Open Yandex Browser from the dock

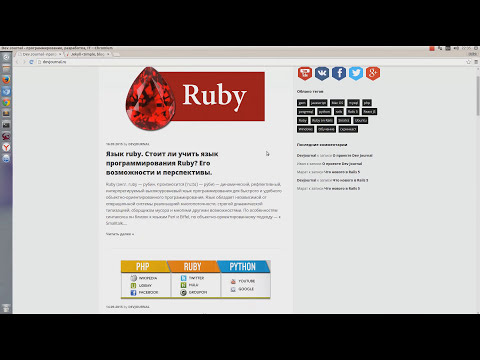pos(6,147)
